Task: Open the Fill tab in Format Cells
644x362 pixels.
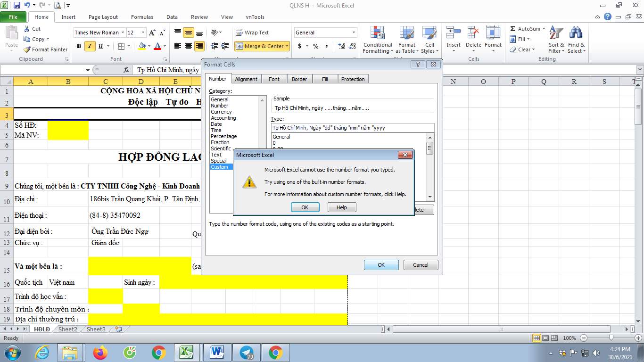Action: coord(325,79)
